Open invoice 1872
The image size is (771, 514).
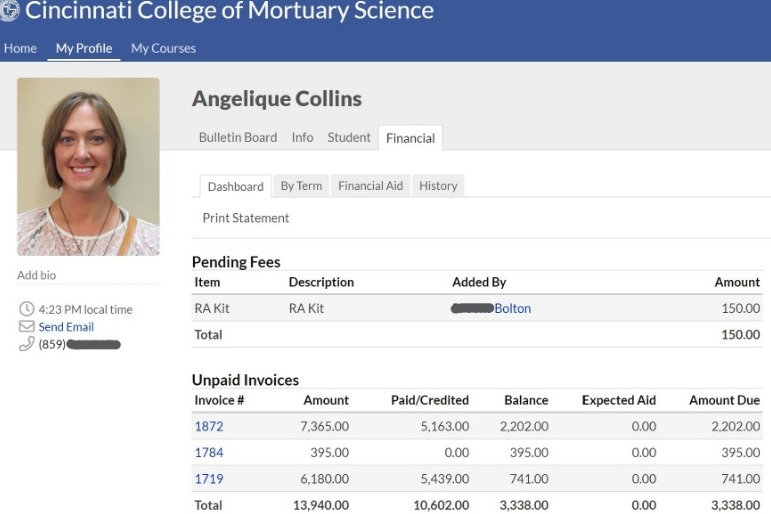pyautogui.click(x=209, y=426)
